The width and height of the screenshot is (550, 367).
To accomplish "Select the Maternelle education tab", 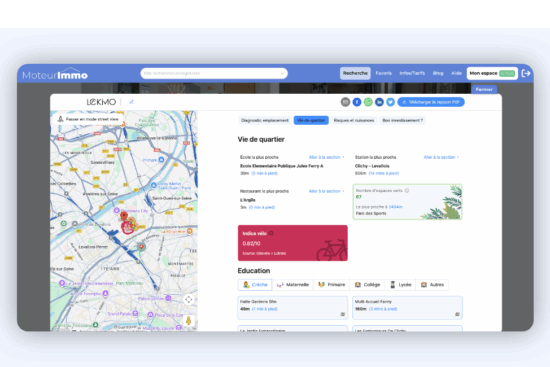I will click(x=293, y=285).
